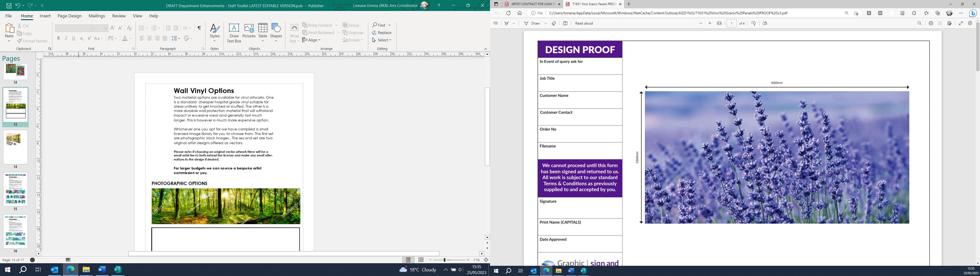The image size is (980, 276).
Task: Open the Mailings ribbon tab
Action: click(x=97, y=16)
